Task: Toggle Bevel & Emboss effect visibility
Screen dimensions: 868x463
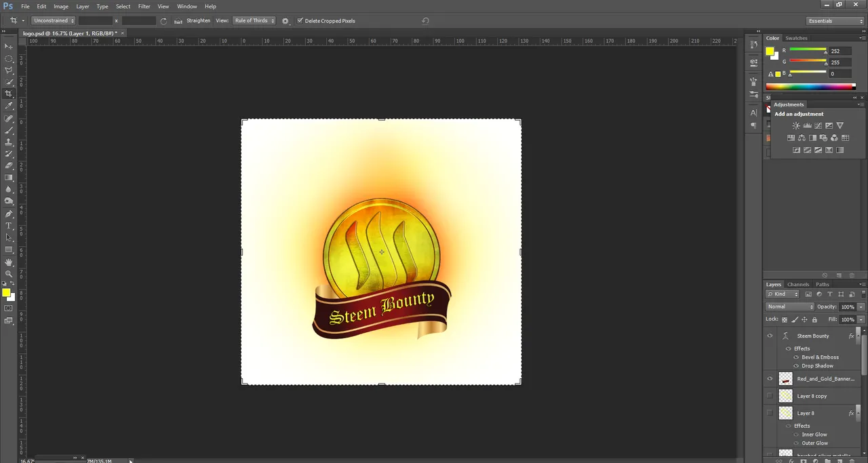Action: 796,357
